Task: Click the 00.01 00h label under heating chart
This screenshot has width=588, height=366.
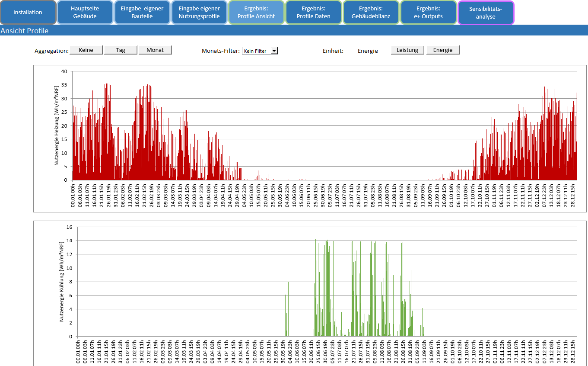Action: pyautogui.click(x=73, y=195)
